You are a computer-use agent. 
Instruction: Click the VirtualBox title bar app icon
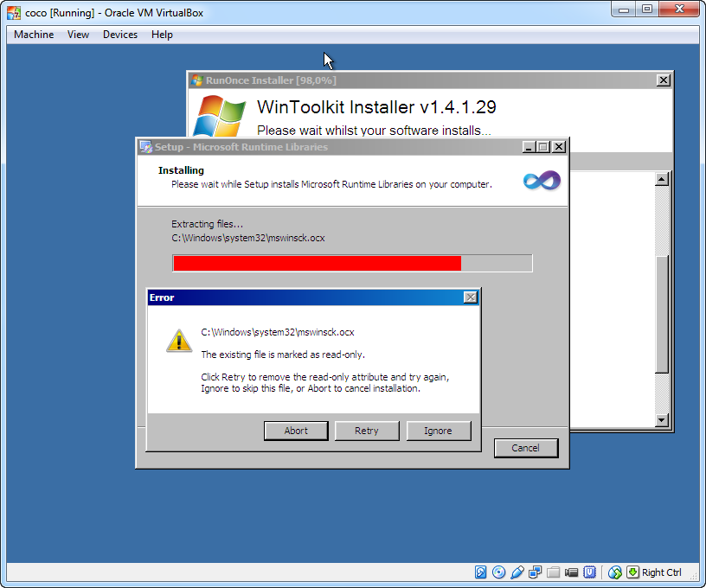[x=14, y=13]
